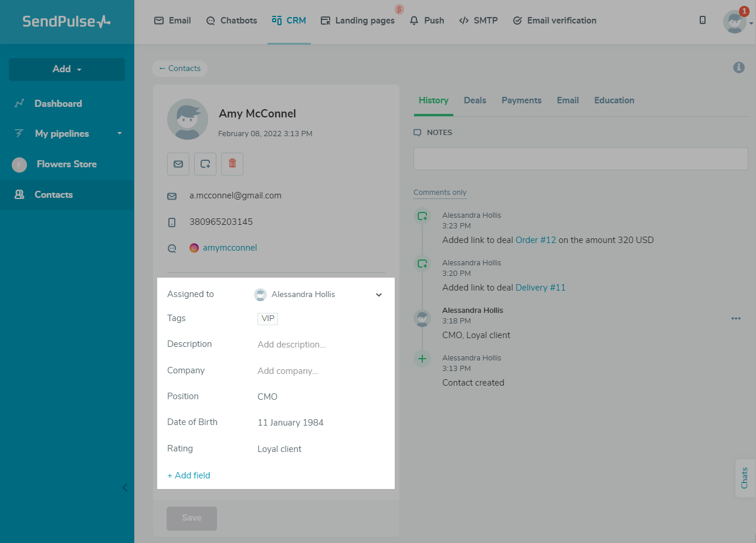This screenshot has height=543, width=756.
Task: Open the three-dots menu on the CMO note
Action: (735, 318)
